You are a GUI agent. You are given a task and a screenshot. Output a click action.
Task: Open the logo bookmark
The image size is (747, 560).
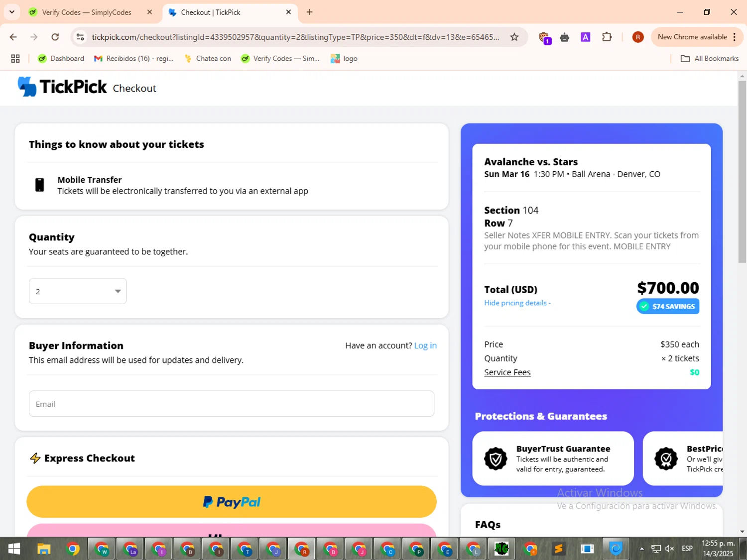[x=344, y=59]
